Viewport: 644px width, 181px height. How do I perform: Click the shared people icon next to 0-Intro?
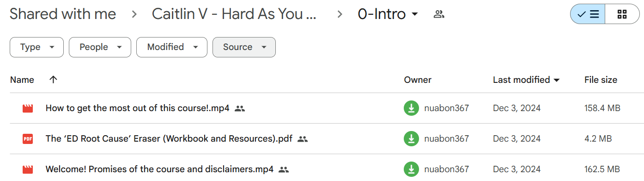(x=439, y=14)
